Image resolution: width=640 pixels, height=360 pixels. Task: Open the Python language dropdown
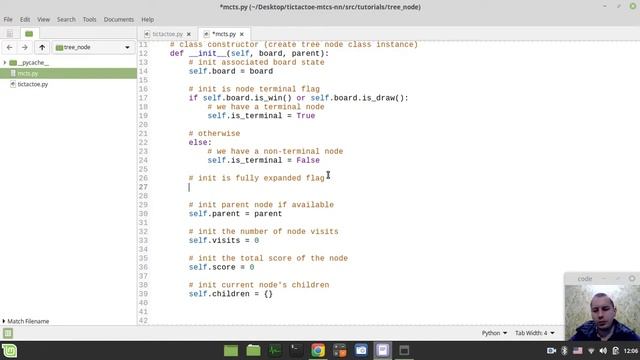click(x=494, y=333)
